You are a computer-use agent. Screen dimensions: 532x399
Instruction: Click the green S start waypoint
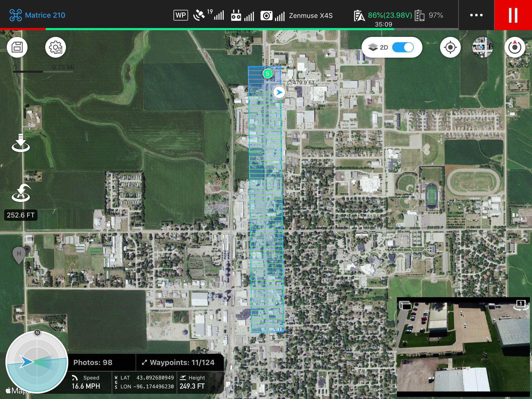point(267,74)
